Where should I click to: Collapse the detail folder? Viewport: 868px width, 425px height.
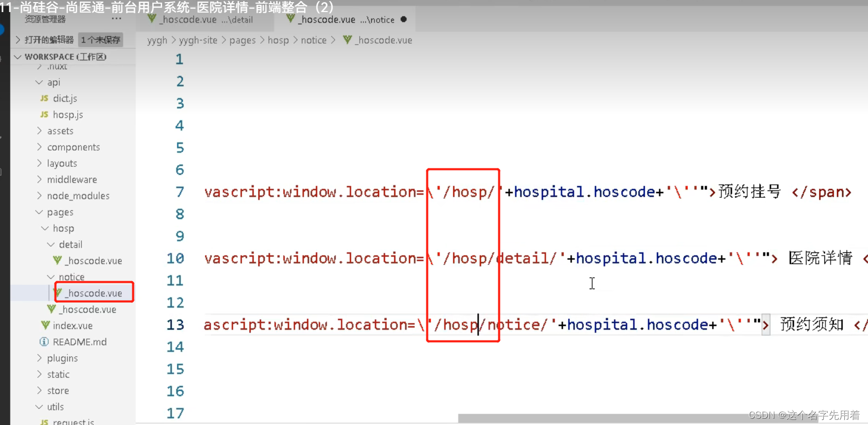(51, 245)
